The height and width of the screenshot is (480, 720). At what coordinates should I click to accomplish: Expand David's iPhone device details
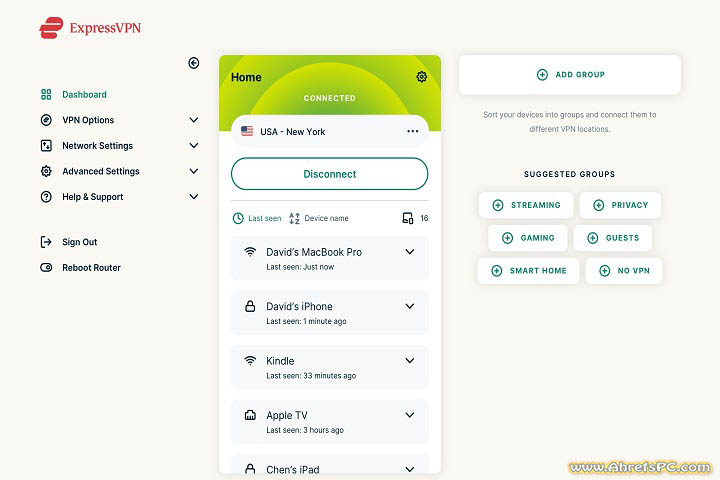(x=410, y=306)
